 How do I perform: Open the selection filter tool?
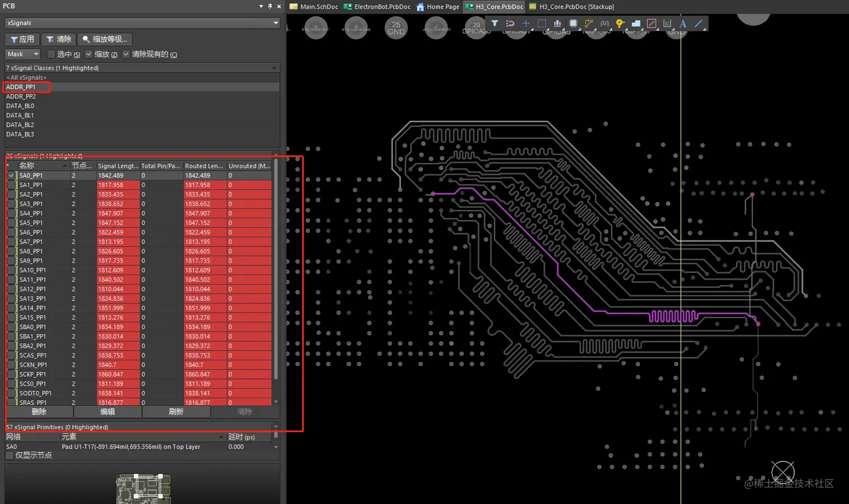tap(495, 24)
